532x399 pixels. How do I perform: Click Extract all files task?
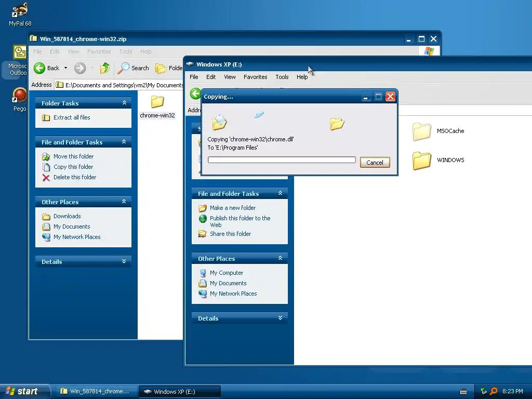coord(72,117)
